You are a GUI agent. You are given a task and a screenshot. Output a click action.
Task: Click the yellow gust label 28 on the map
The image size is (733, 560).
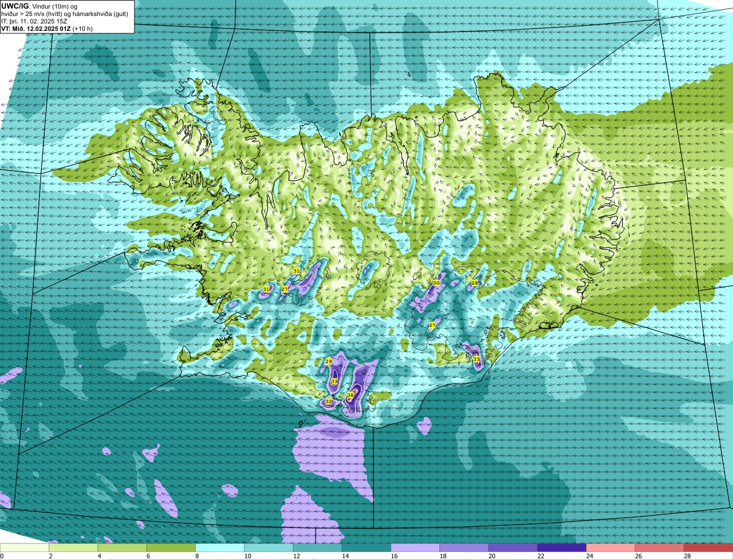[475, 283]
